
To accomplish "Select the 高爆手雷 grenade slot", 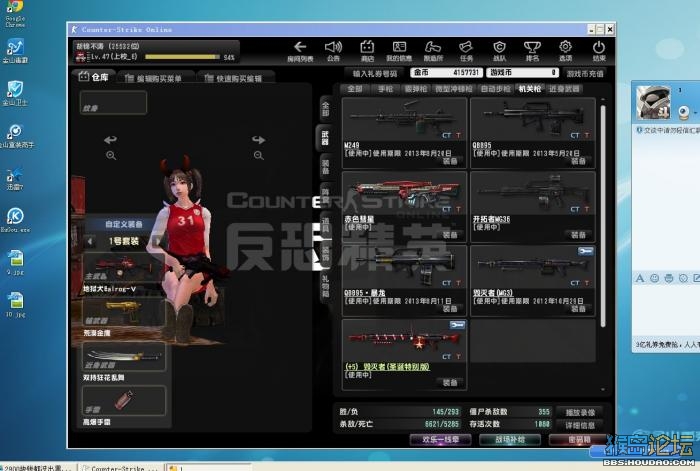I will pos(124,400).
